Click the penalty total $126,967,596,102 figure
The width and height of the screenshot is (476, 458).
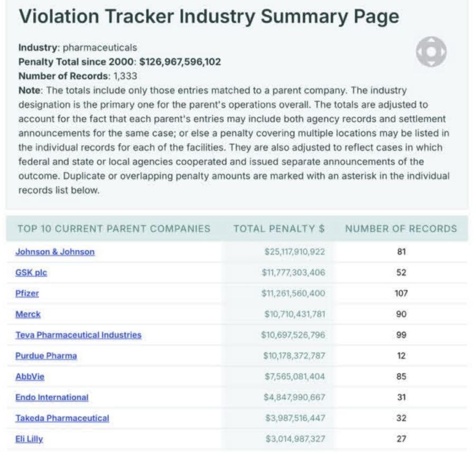tap(180, 62)
